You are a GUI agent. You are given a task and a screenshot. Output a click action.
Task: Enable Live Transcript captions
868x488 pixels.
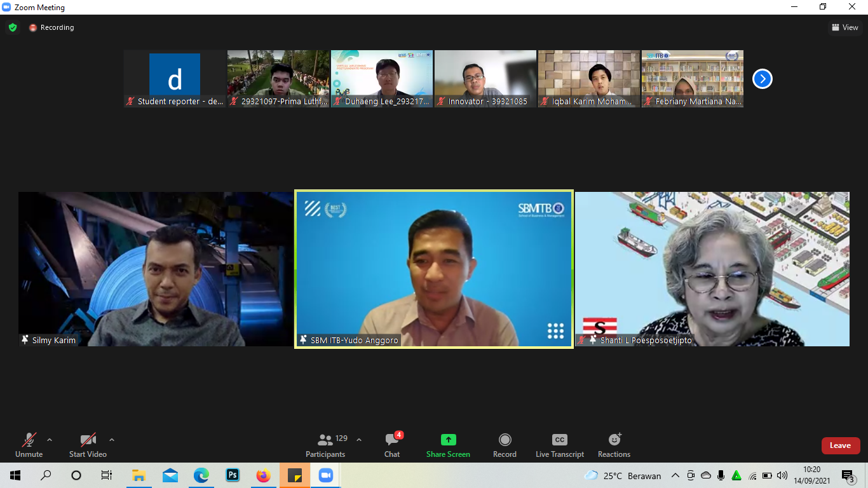(559, 445)
